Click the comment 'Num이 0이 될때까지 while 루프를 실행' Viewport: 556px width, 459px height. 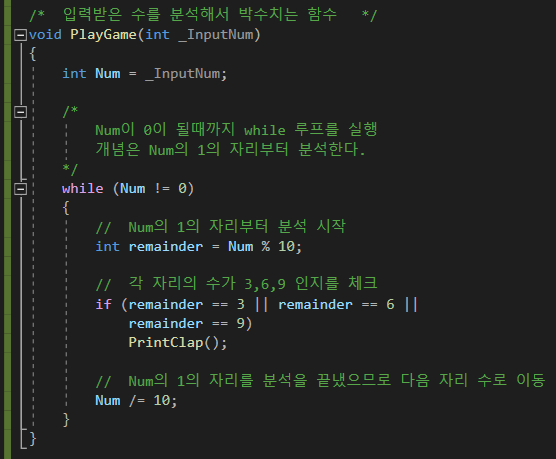236,130
